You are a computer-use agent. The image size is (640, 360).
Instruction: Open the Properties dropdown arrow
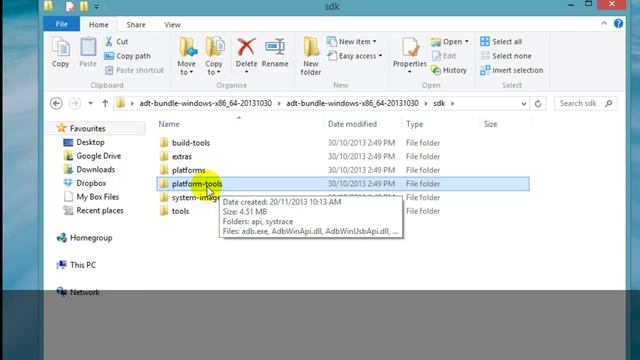[409, 72]
